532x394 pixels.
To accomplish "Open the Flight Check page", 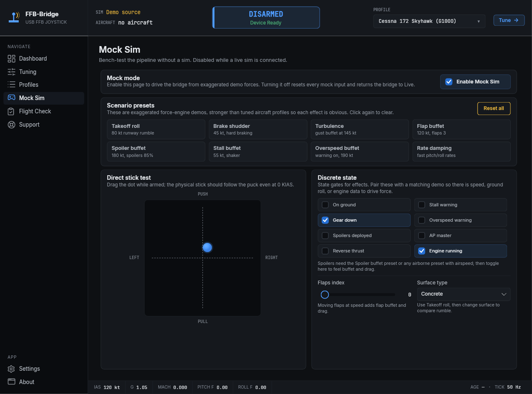I will pos(44,111).
